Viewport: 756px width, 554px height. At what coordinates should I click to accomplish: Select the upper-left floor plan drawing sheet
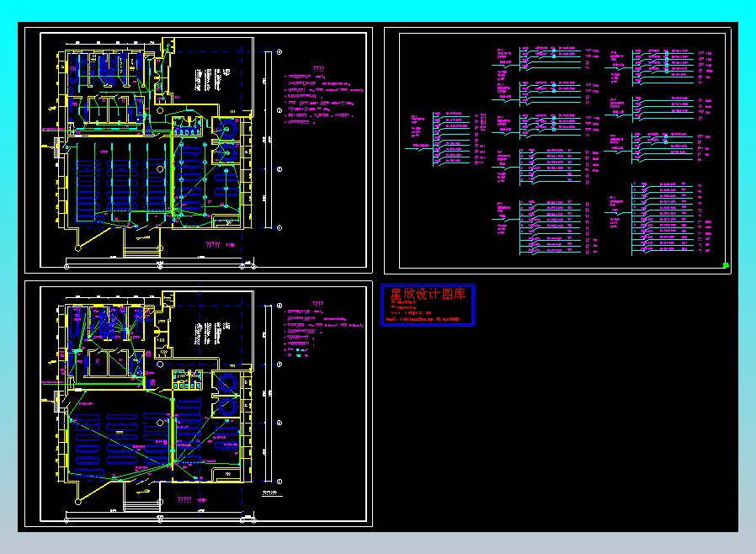199,150
